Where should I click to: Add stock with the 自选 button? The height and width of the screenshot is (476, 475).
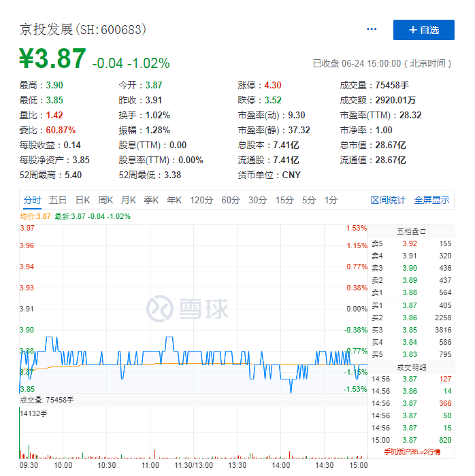[424, 30]
